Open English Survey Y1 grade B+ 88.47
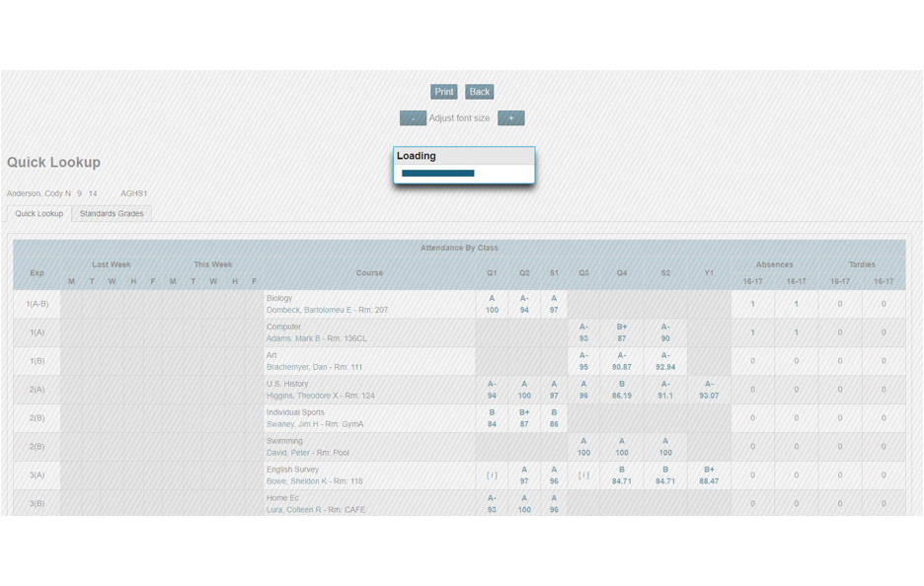This screenshot has height=586, width=924. coord(709,476)
